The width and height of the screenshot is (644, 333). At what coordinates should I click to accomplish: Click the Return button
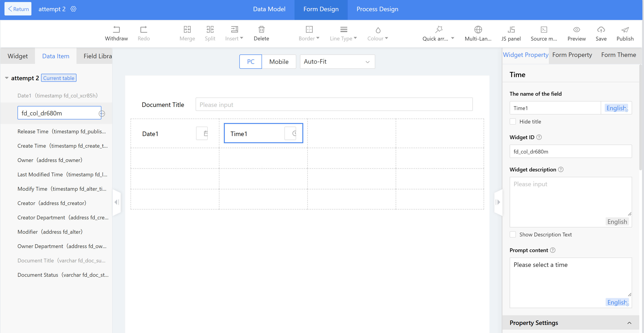(x=18, y=9)
